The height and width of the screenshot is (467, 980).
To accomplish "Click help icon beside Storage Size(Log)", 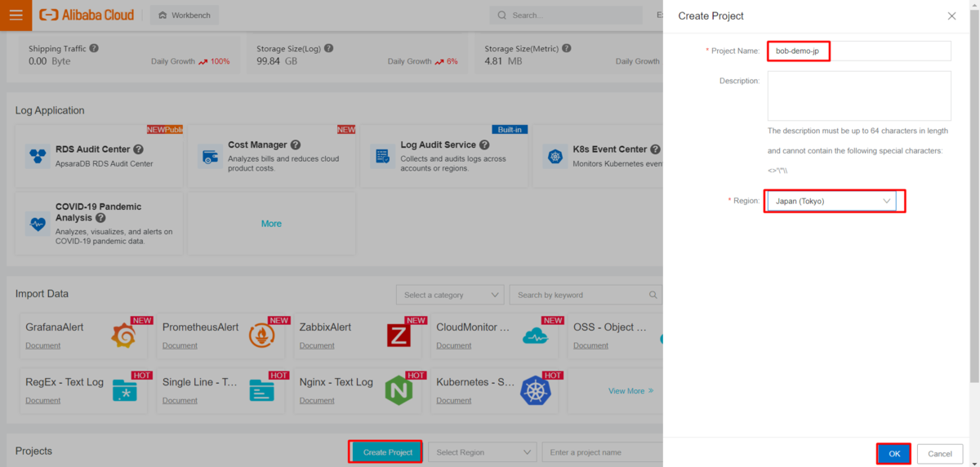I will coord(328,48).
